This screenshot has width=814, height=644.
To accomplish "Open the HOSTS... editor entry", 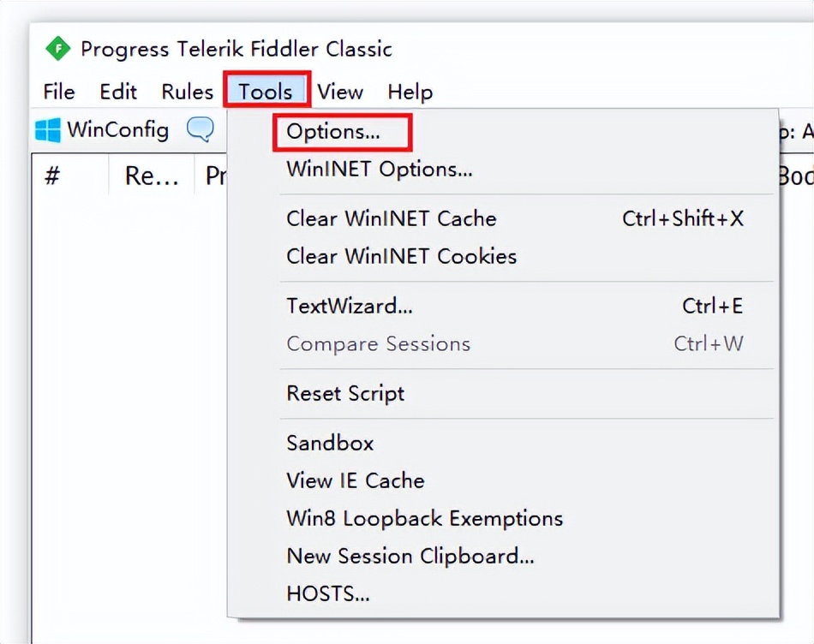I will pyautogui.click(x=328, y=593).
